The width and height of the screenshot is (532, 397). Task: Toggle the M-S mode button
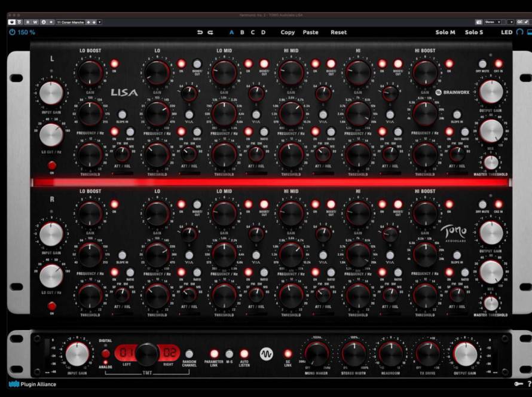click(x=230, y=354)
